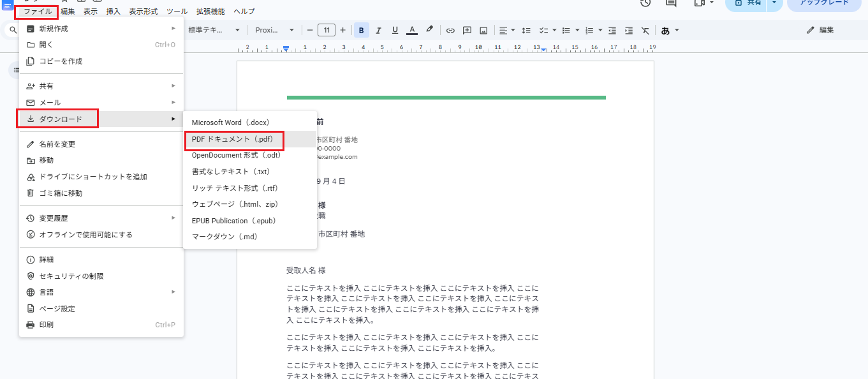Open the ヘルプ menu

(244, 11)
